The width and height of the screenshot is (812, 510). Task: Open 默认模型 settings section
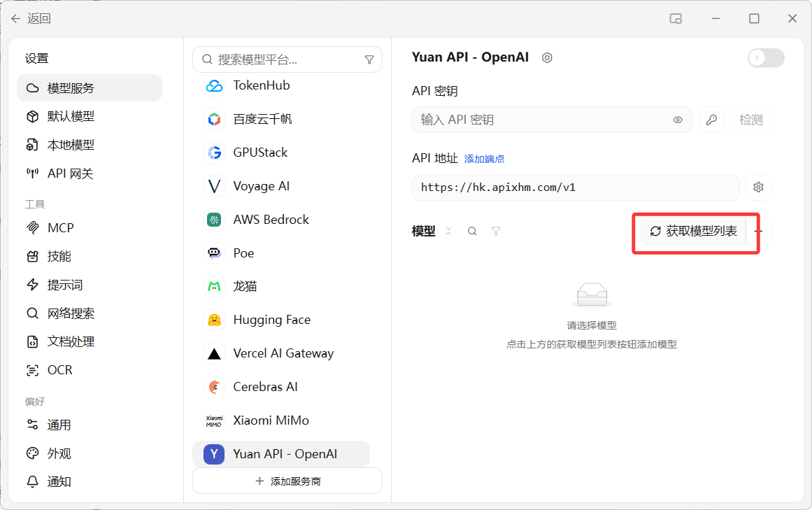pos(90,117)
